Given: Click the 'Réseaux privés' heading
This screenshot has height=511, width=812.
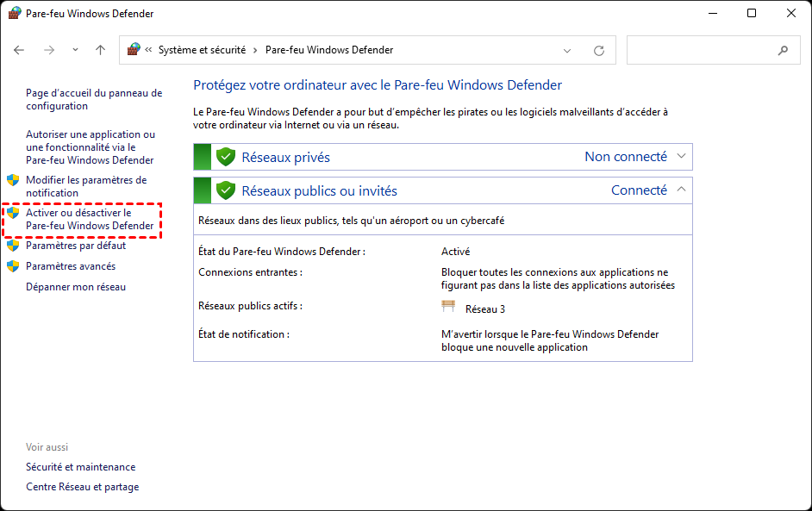Looking at the screenshot, I should (286, 158).
